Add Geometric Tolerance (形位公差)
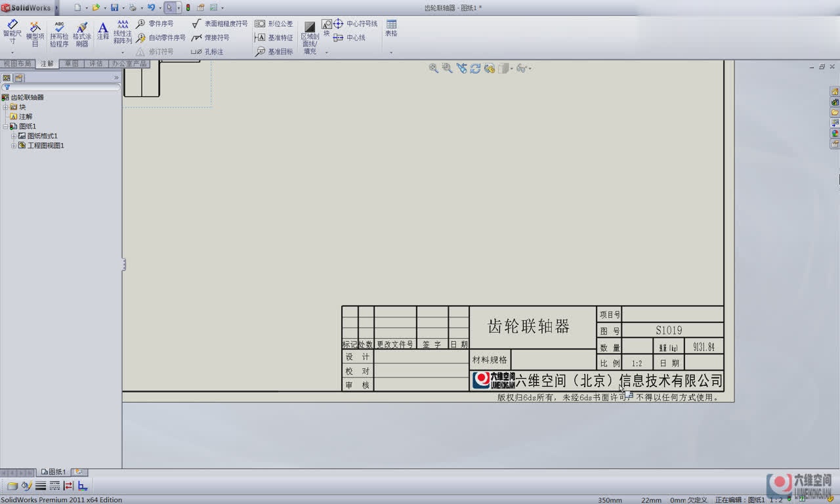This screenshot has width=840, height=504. click(x=274, y=24)
